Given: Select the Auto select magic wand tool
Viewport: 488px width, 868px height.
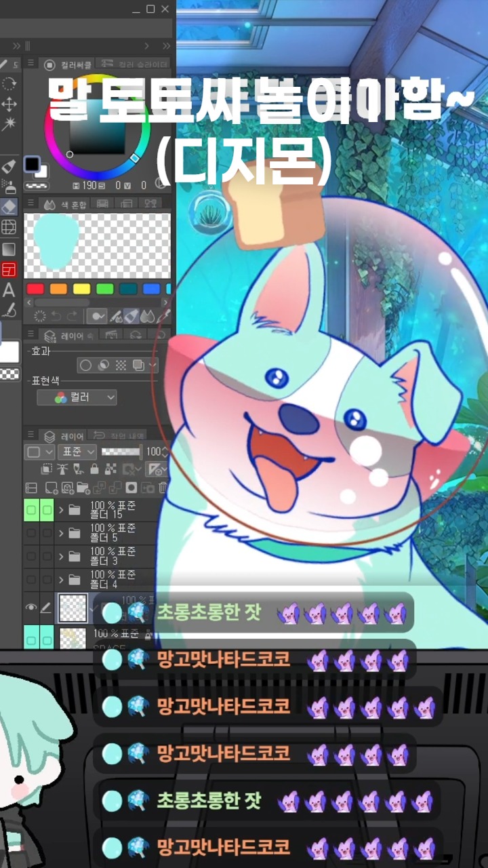Looking at the screenshot, I should coord(9,124).
